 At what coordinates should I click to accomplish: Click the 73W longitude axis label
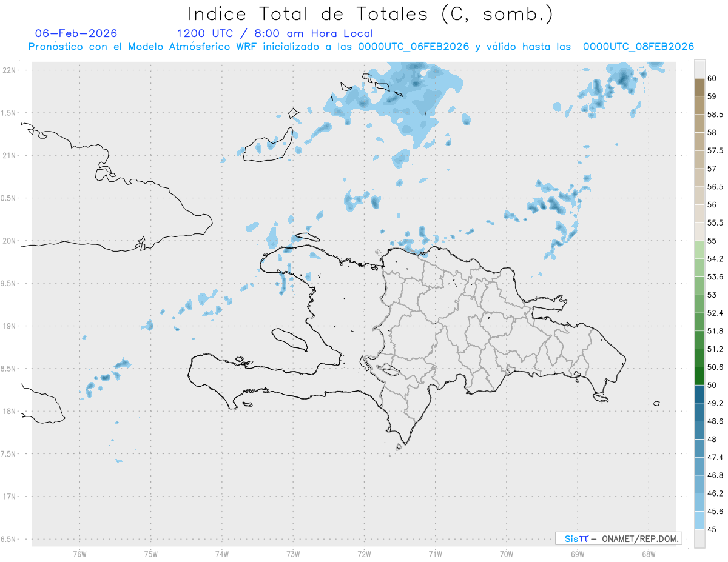pos(293,554)
